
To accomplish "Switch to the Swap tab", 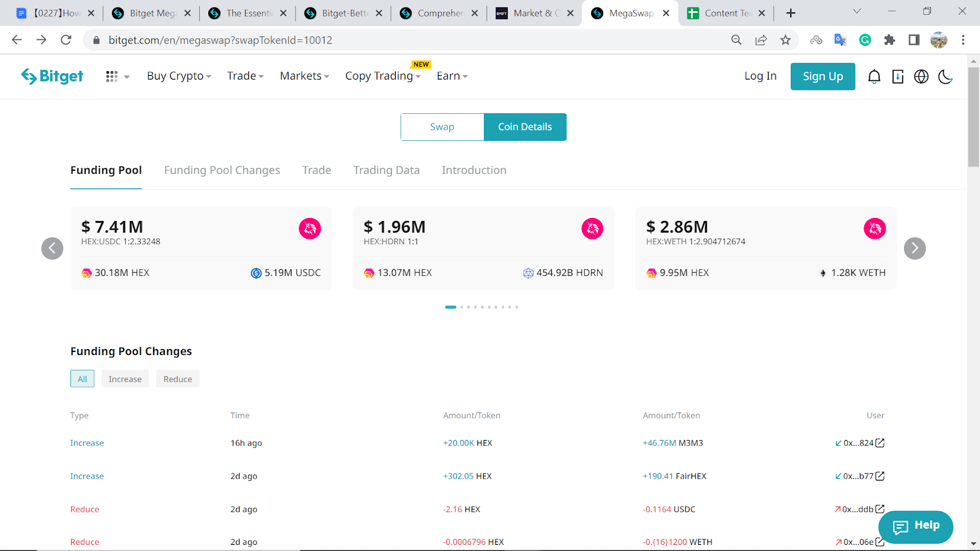I will click(x=442, y=127).
